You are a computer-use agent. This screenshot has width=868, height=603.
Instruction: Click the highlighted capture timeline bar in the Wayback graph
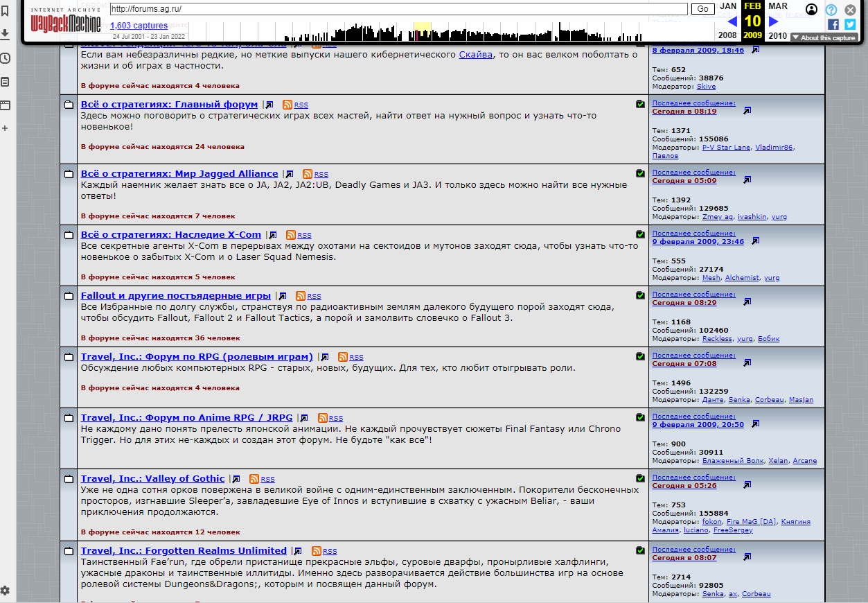coord(422,31)
